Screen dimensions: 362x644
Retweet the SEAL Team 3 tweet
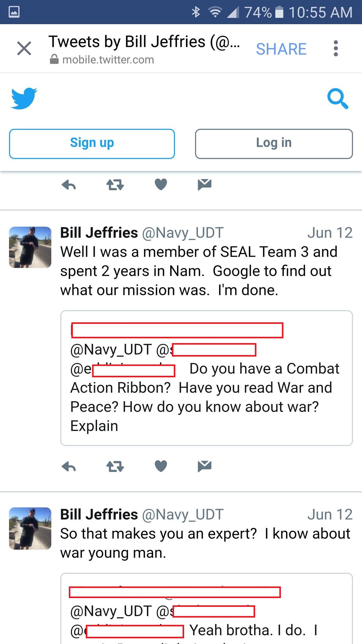(x=115, y=467)
